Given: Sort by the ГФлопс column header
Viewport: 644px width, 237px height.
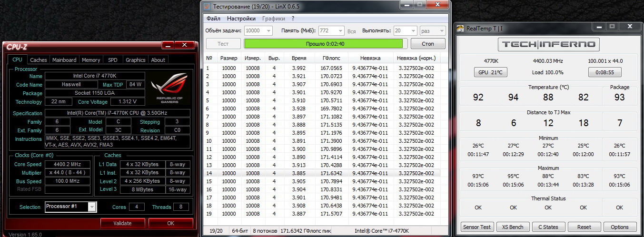Looking at the screenshot, I should pos(331,58).
